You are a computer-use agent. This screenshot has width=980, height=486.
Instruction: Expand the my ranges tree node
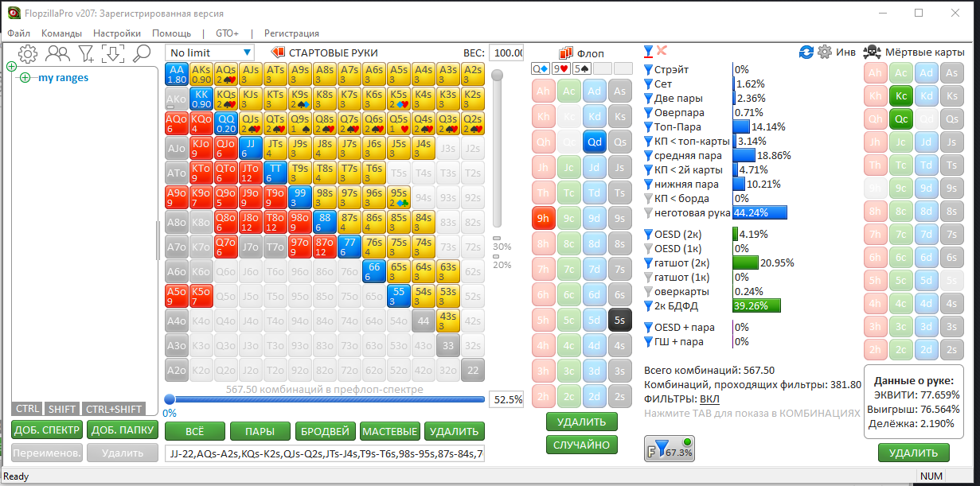[25, 78]
